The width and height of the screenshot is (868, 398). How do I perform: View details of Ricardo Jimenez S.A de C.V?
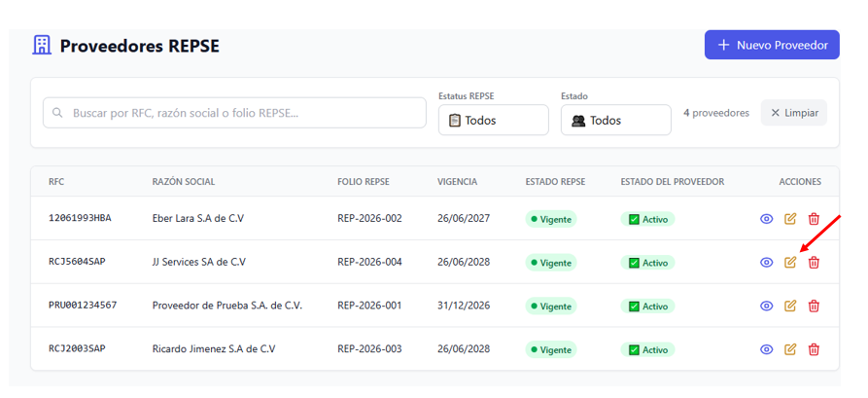(766, 349)
